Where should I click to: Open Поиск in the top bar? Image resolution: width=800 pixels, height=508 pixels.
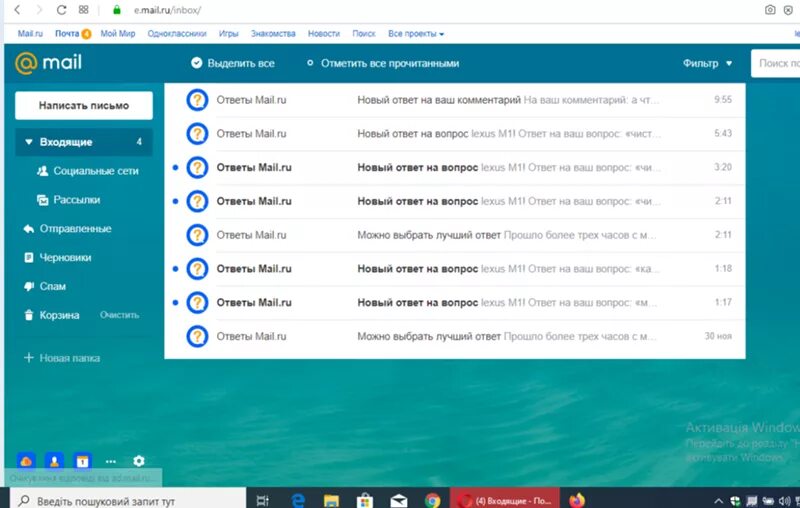click(x=364, y=34)
